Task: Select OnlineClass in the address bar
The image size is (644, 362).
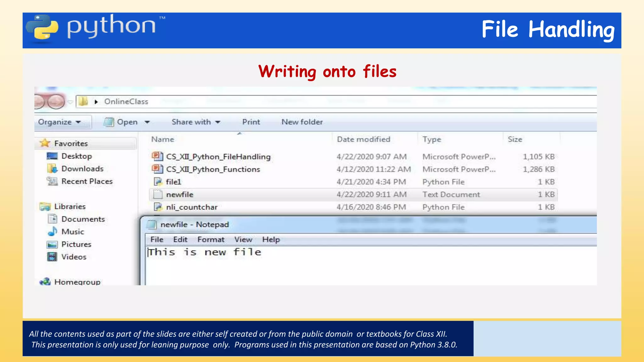Action: (x=126, y=101)
